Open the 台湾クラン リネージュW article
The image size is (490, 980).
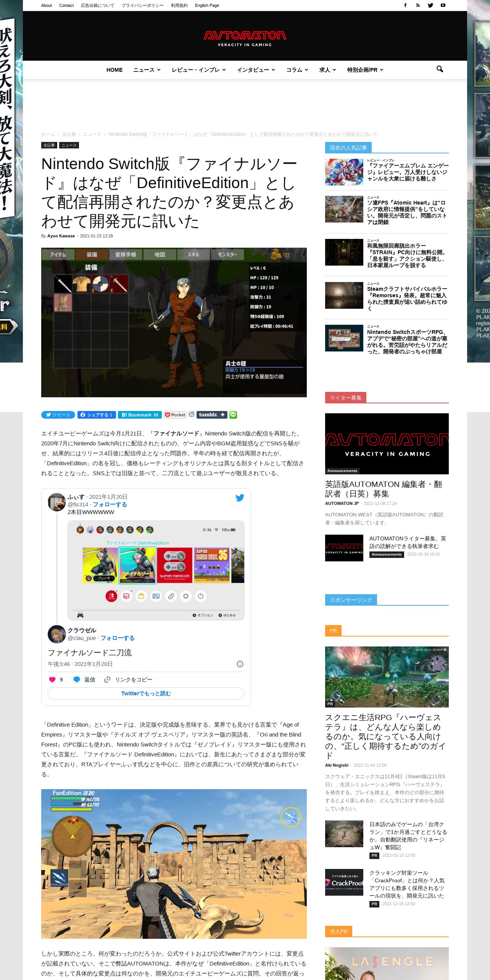(x=408, y=836)
